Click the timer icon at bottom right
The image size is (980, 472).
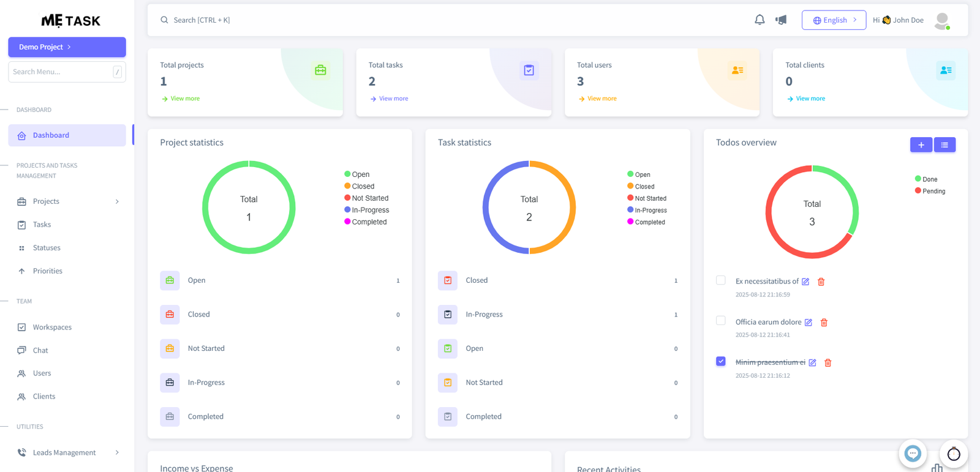click(x=953, y=454)
